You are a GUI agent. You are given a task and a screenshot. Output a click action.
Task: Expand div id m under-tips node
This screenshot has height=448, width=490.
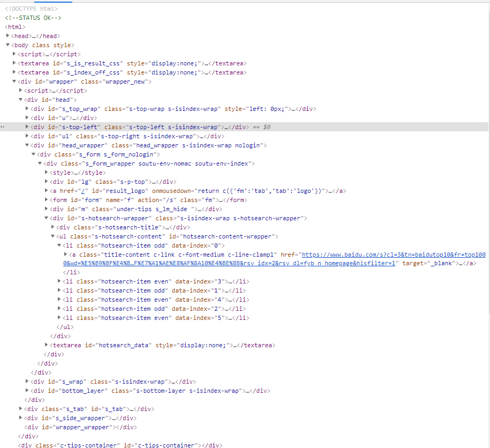[46, 208]
